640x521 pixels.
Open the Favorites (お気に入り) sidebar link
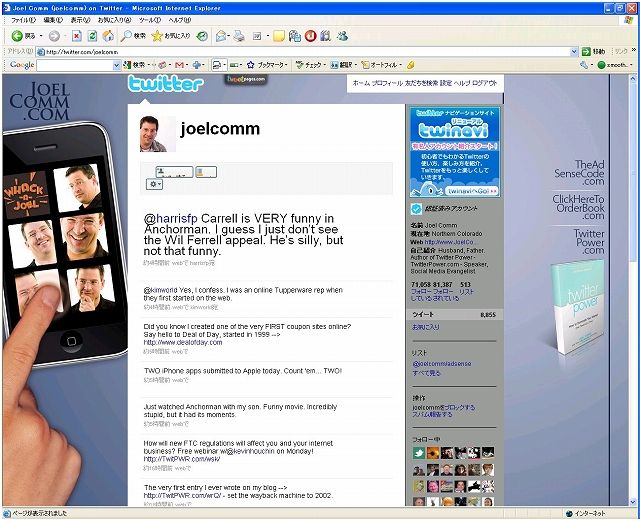426,327
